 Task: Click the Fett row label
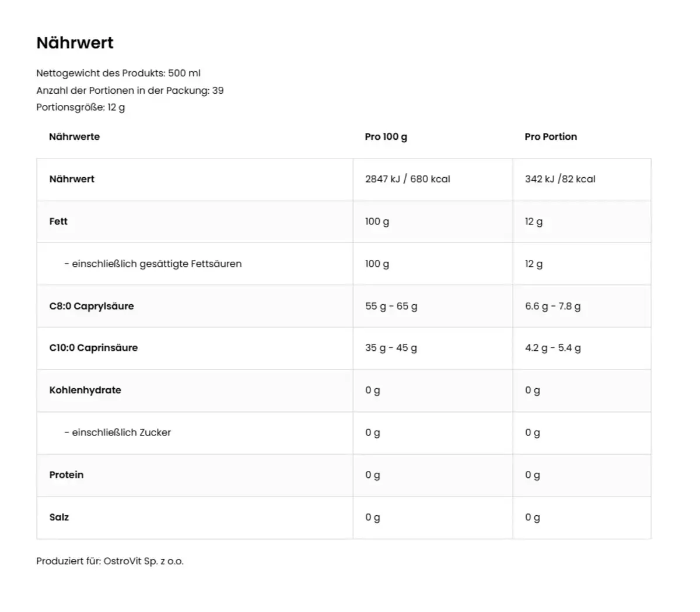(58, 221)
